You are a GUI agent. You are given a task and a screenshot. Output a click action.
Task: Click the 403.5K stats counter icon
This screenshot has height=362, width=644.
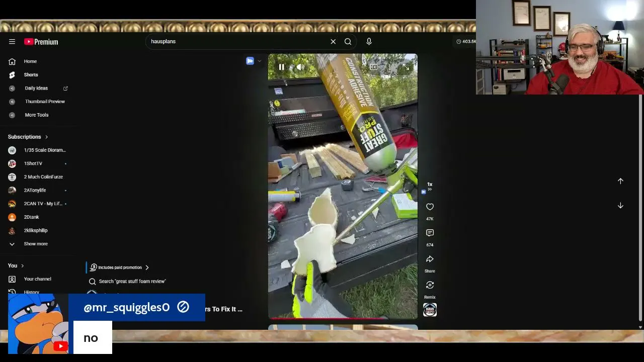click(x=458, y=42)
